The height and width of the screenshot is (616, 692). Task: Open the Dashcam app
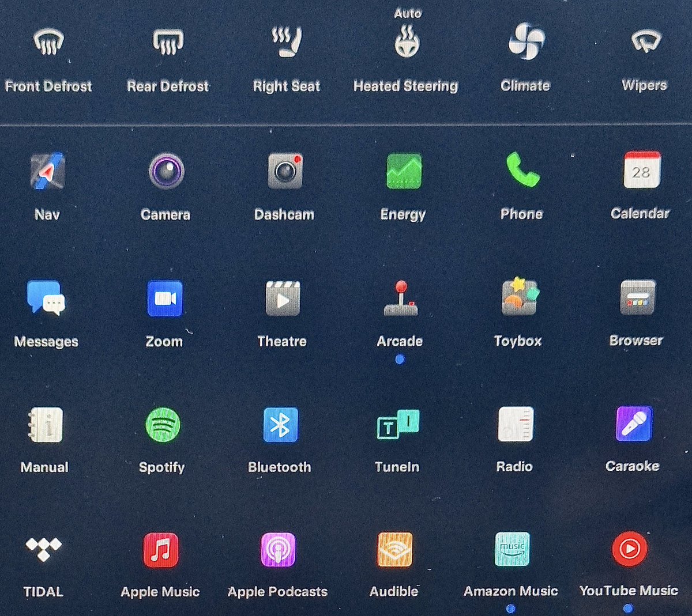pyautogui.click(x=285, y=171)
